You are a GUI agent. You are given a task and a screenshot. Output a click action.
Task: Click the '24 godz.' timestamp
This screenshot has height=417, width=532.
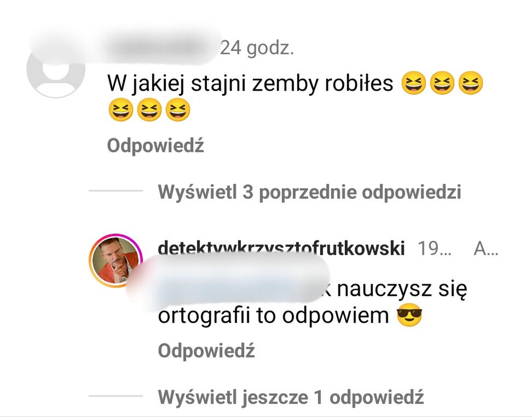(x=257, y=48)
